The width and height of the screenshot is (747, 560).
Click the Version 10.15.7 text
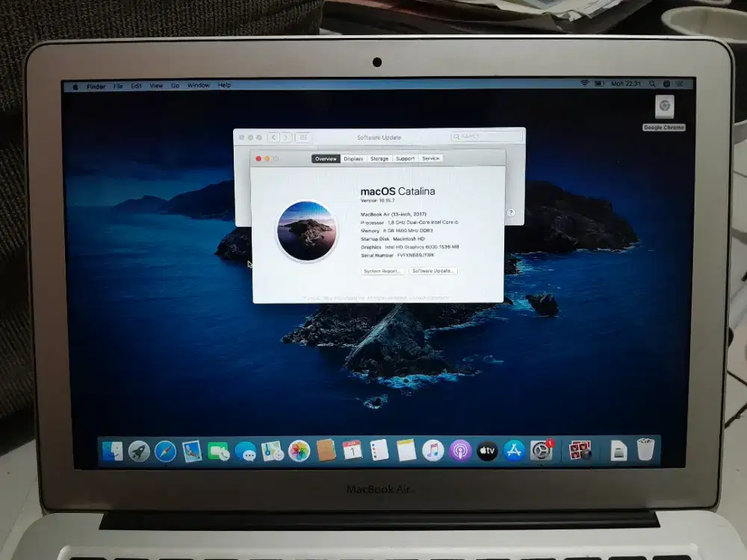(x=377, y=200)
